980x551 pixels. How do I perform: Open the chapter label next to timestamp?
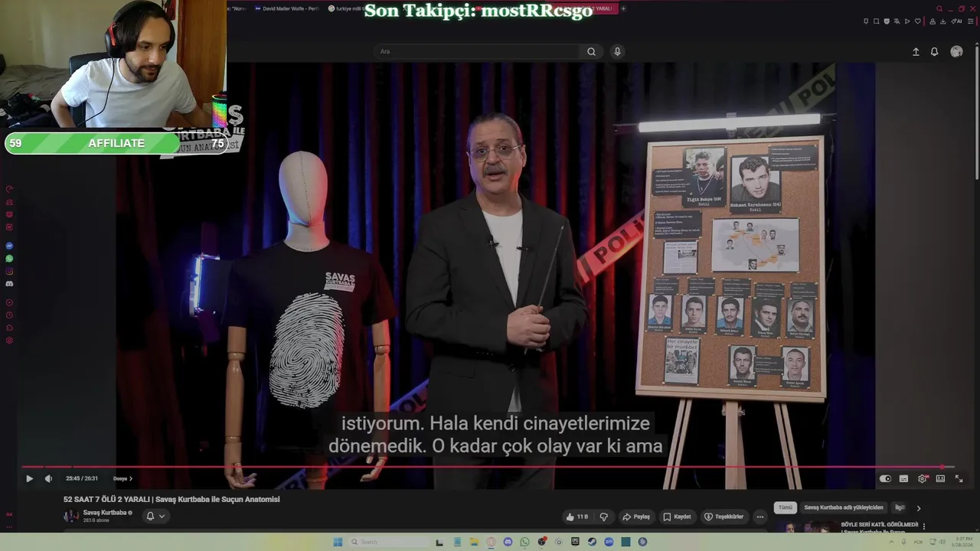[x=122, y=478]
